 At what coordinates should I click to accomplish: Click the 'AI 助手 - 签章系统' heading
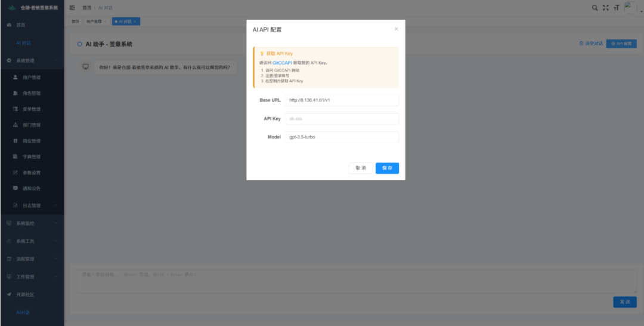coord(109,44)
